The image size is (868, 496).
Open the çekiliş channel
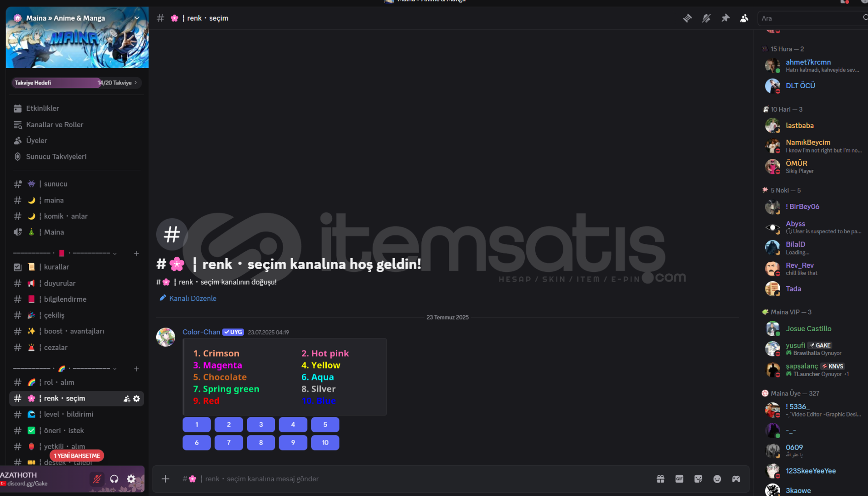[x=77, y=315]
